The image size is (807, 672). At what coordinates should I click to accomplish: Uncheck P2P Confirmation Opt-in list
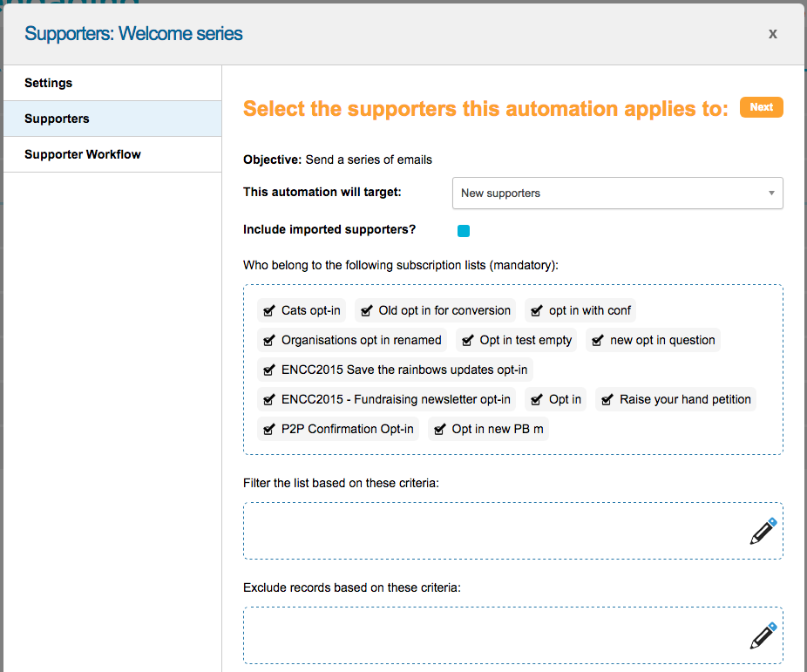tap(269, 429)
